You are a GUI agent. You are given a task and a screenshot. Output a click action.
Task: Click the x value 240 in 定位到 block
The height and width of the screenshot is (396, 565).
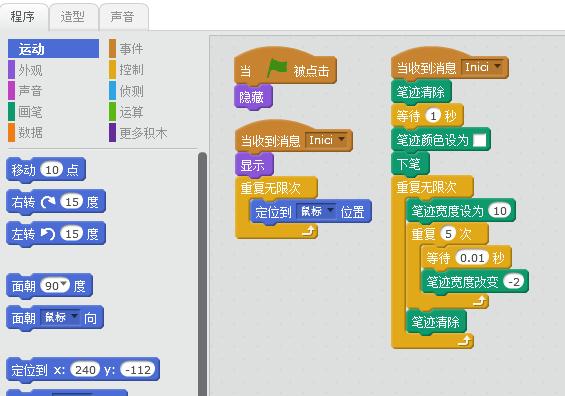coord(85,370)
